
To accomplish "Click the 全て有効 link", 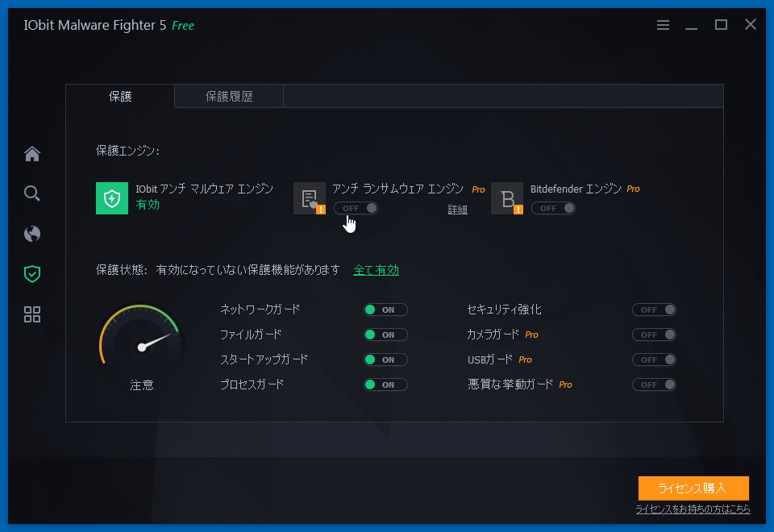I will [376, 270].
